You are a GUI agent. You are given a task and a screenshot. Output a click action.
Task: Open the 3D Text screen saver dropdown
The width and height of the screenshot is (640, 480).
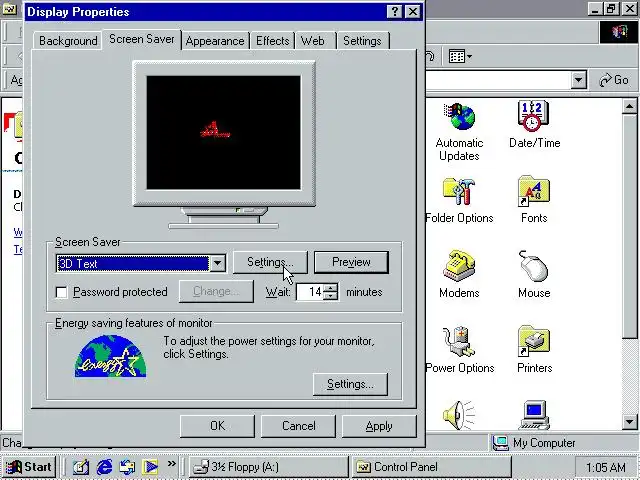pyautogui.click(x=218, y=264)
